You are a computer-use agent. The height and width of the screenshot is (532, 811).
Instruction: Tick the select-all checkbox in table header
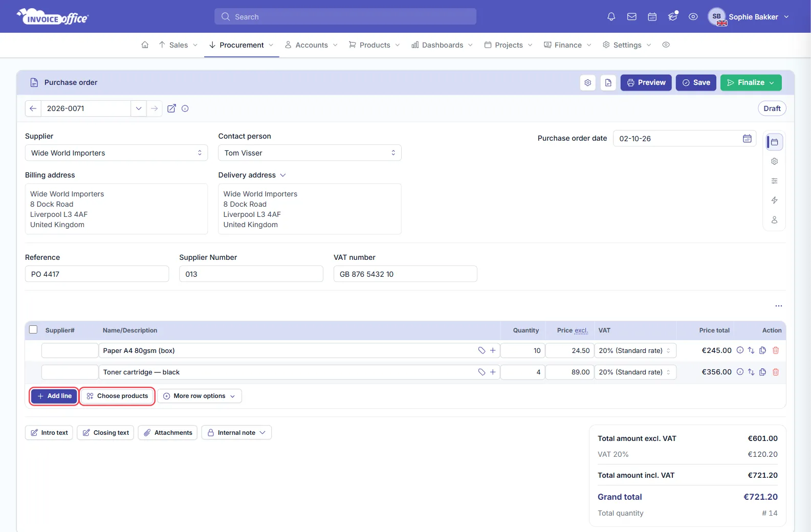point(33,330)
